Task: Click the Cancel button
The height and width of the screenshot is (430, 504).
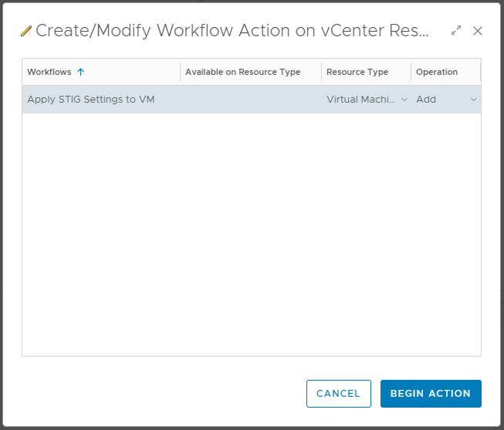Action: [339, 394]
